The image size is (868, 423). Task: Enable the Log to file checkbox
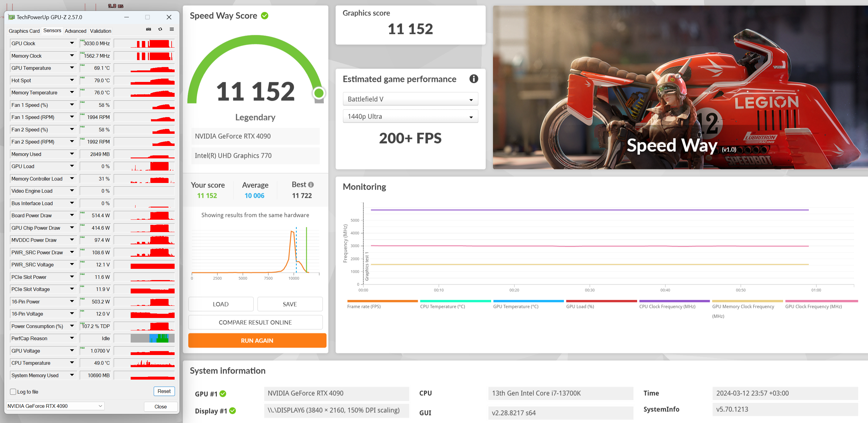click(13, 392)
